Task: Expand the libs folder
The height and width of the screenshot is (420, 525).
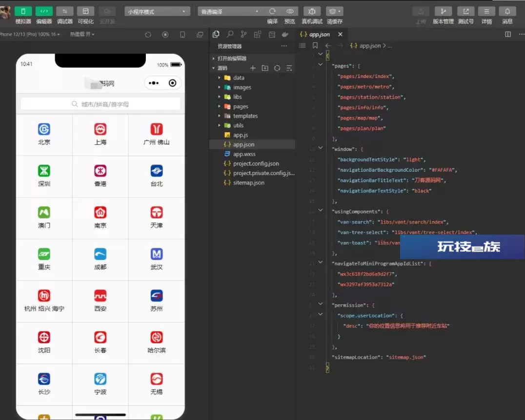Action: coord(253,97)
